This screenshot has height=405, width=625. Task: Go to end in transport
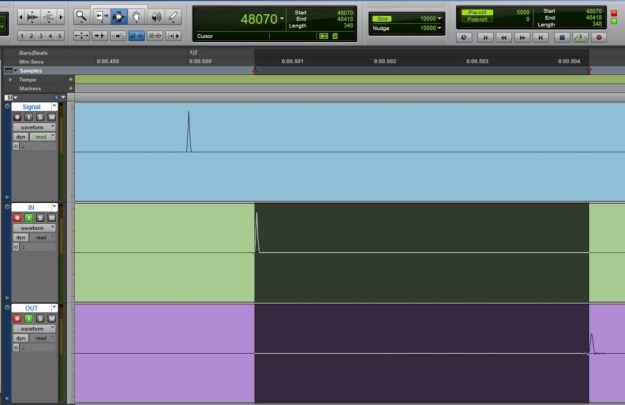tap(540, 37)
